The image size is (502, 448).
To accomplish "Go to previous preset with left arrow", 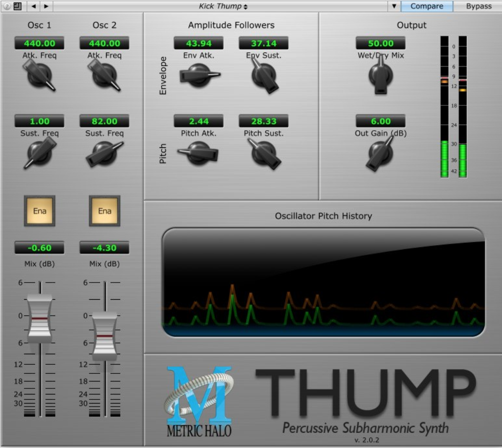I will [34, 6].
